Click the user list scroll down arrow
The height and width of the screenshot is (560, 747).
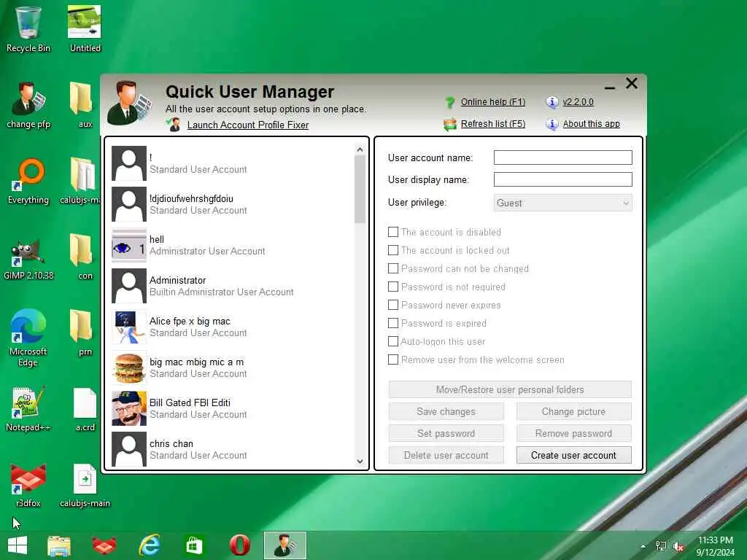click(360, 461)
